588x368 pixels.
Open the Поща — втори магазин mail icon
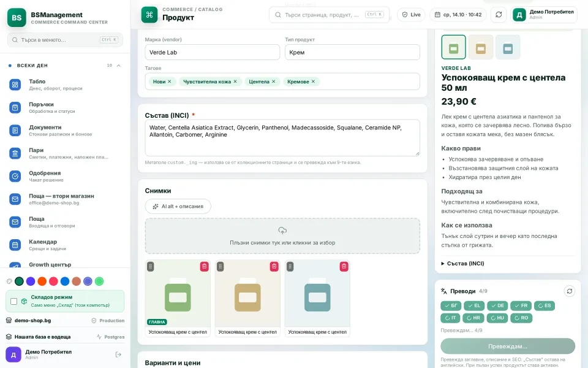coord(15,199)
